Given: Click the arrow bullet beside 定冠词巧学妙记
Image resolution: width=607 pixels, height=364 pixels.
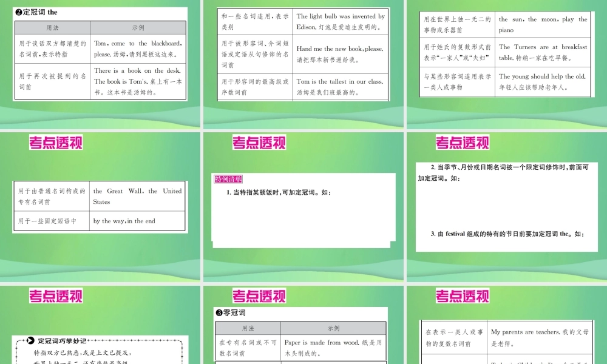Looking at the screenshot, I should pos(30,341).
